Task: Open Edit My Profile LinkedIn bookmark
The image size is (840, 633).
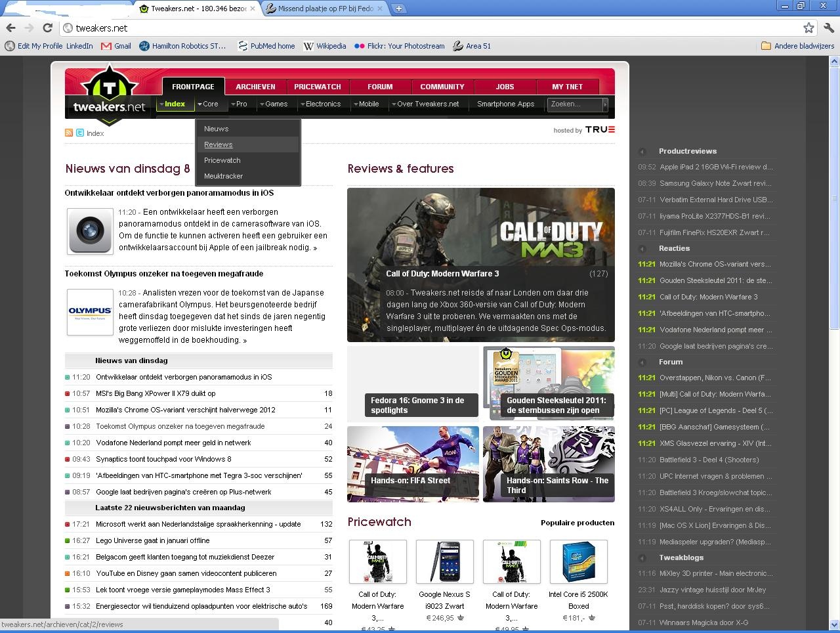Action: click(49, 46)
